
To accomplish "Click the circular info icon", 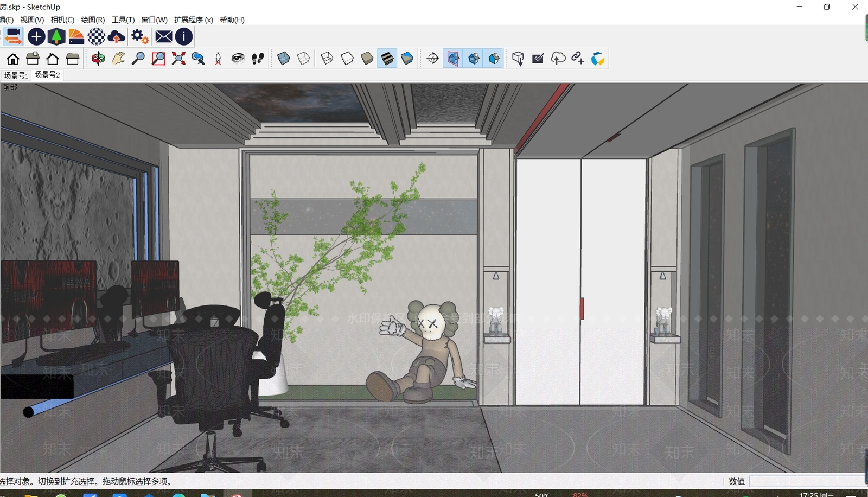I will [x=184, y=37].
